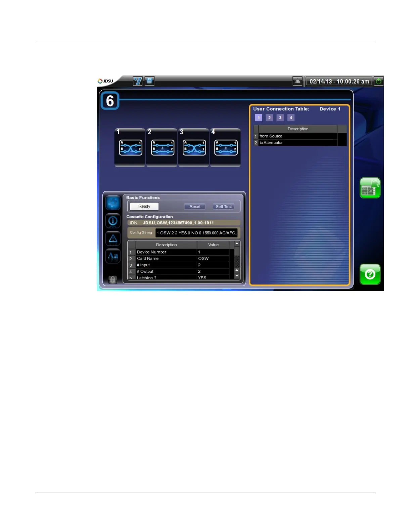Image resolution: width=411 pixels, height=532 pixels.
Task: Click 'Device Number' row in configuration table
Action: 179,252
